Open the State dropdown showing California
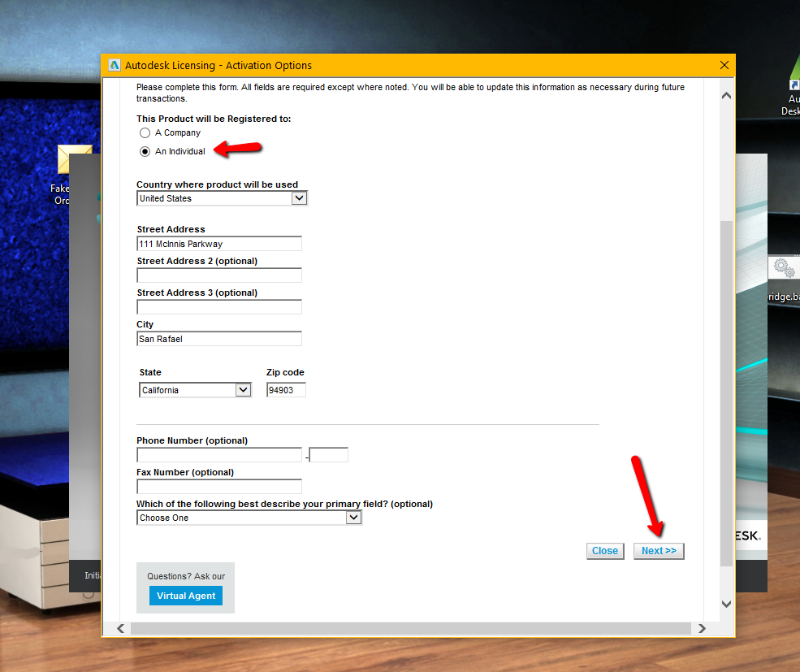 coord(196,390)
